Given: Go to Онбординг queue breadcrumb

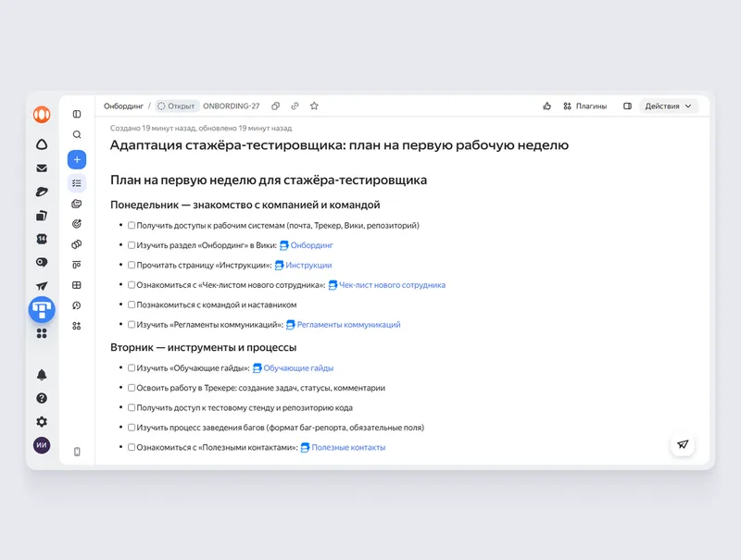Looking at the screenshot, I should [123, 106].
